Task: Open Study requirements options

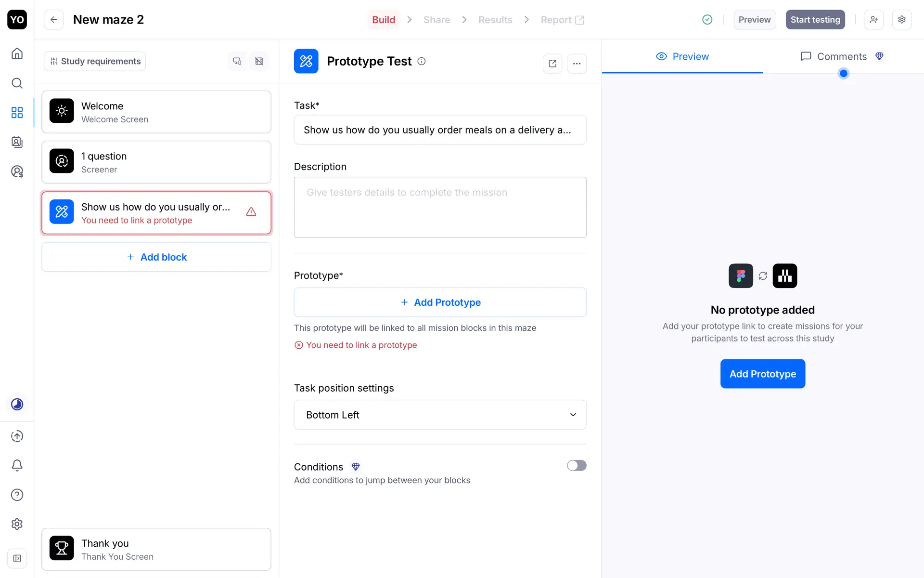Action: [x=95, y=61]
